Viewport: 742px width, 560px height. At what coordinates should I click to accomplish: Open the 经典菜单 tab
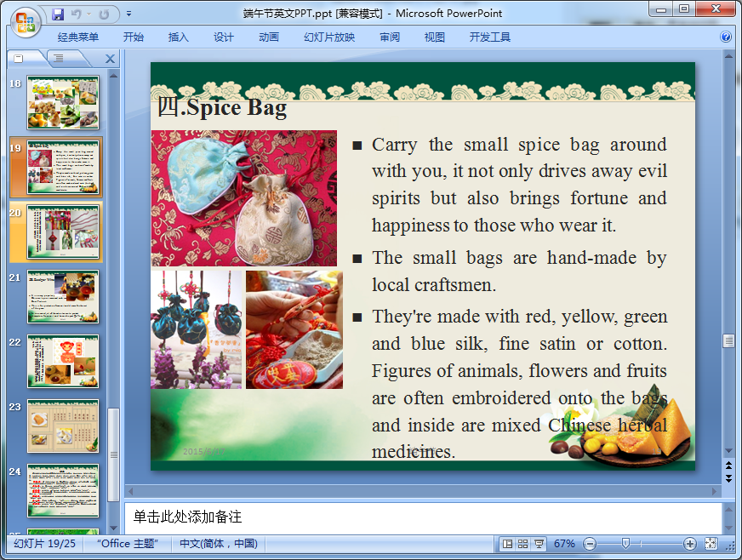78,37
